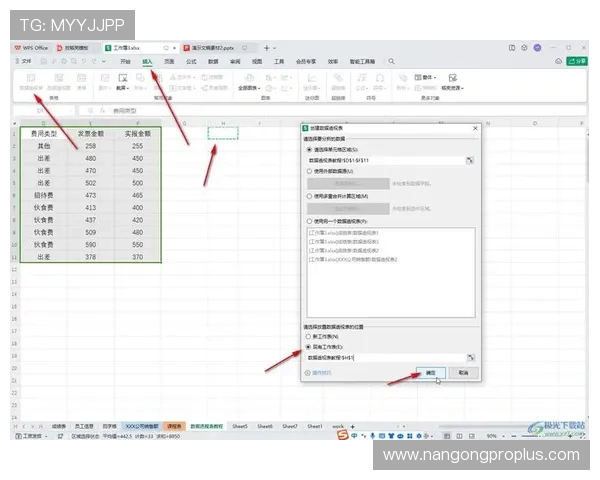Image resolution: width=600 pixels, height=480 pixels.
Task: Open the File (文件) menu
Action: [23, 61]
